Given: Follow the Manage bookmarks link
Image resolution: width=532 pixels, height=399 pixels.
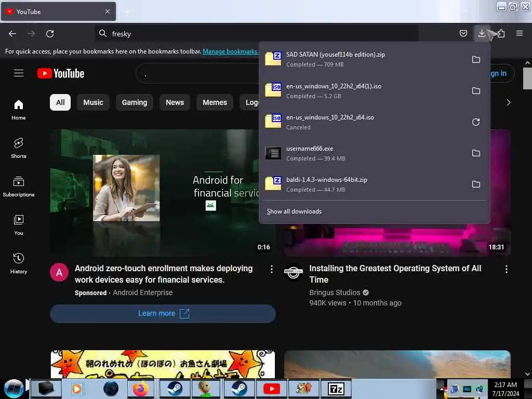Looking at the screenshot, I should coord(230,51).
